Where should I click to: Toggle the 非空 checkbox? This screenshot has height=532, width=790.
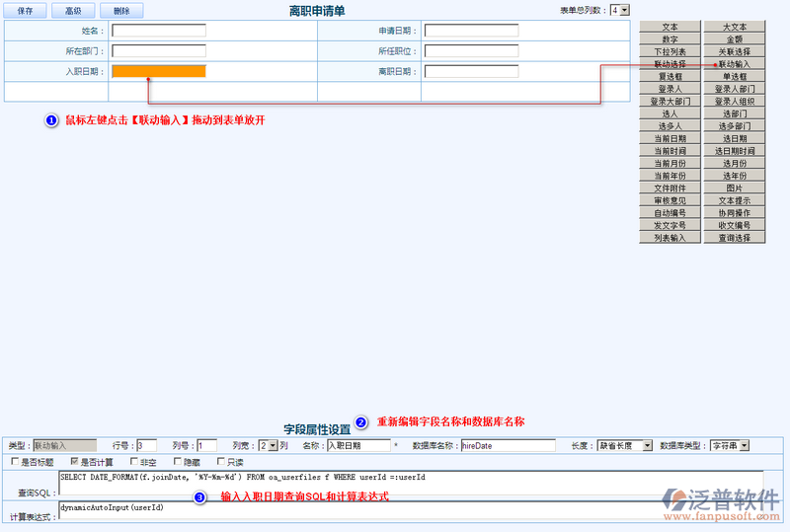134,462
